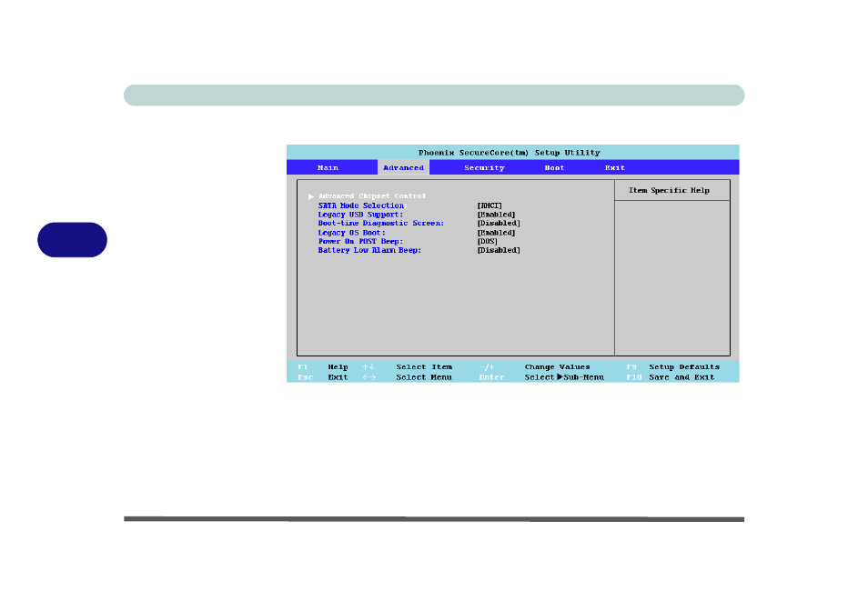Expand the Advanced Chipset Control arrow
Viewport: 868px width, 611px height.
(311, 196)
